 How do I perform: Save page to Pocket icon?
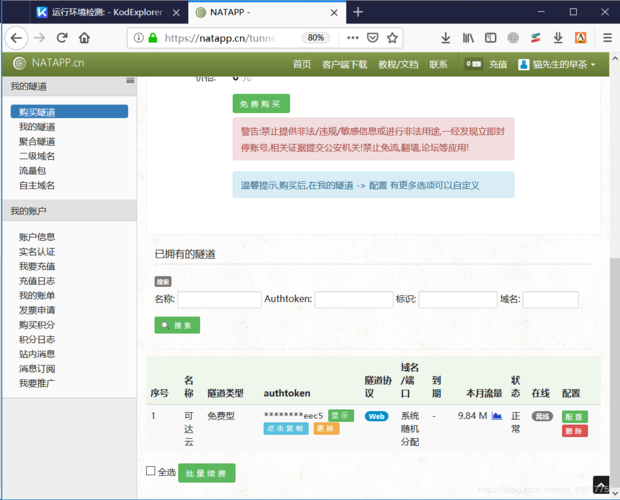372,38
